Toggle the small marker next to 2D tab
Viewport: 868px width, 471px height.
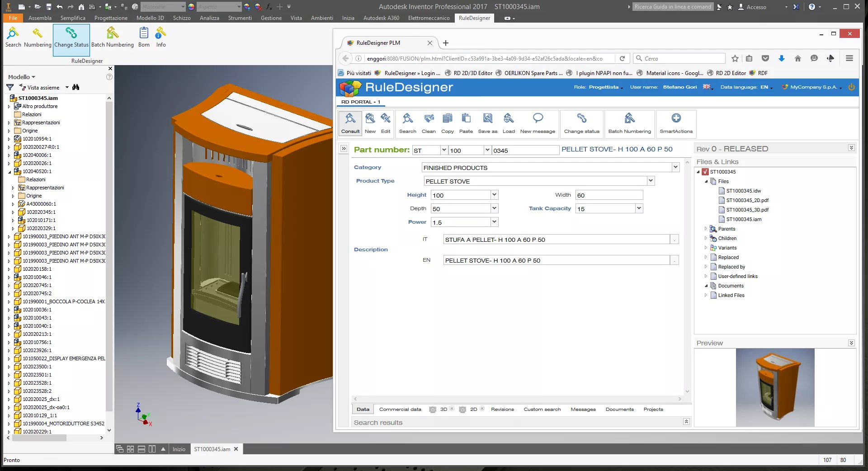(482, 409)
